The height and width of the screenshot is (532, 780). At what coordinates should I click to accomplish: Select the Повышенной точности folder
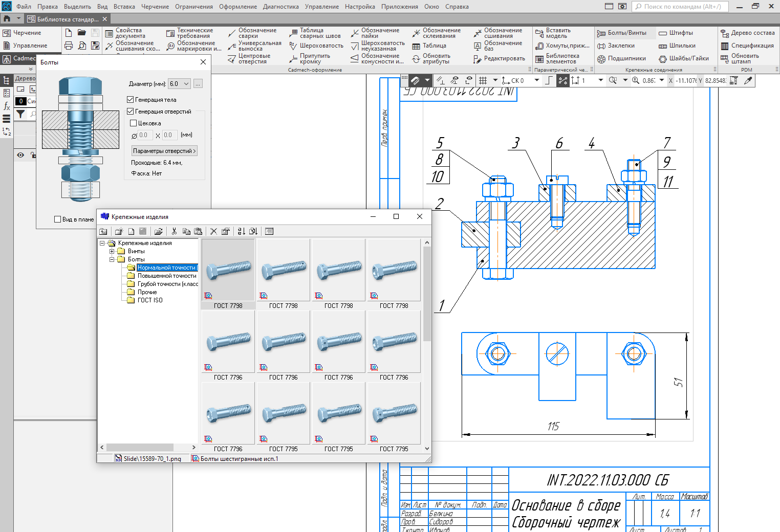coord(167,276)
